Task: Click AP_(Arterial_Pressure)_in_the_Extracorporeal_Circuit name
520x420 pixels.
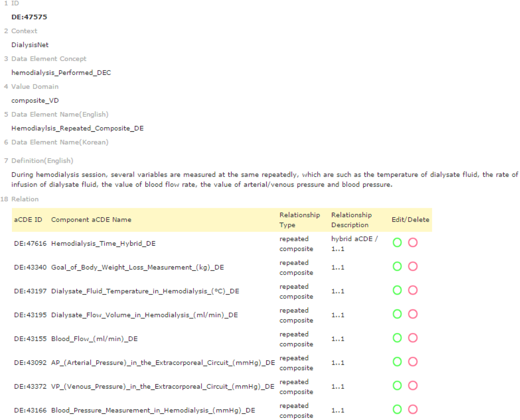Action: pyautogui.click(x=163, y=363)
